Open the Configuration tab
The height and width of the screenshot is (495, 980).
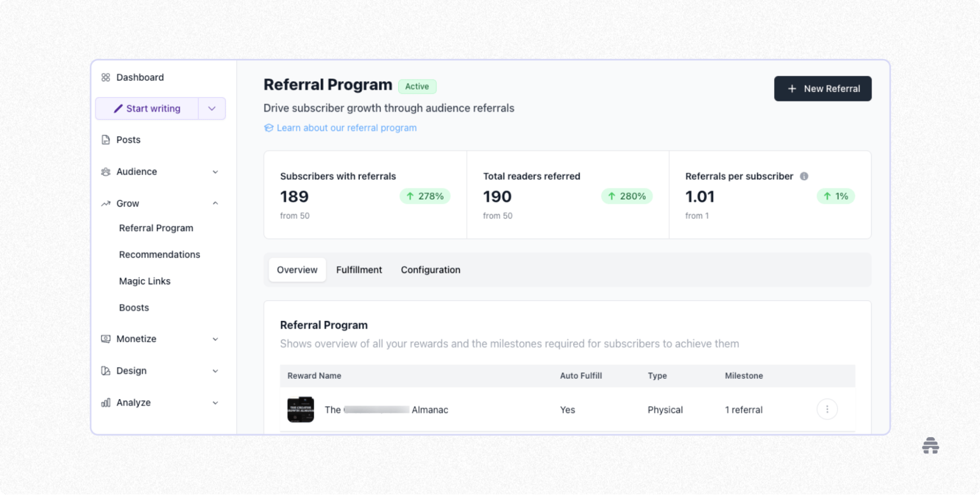[430, 269]
